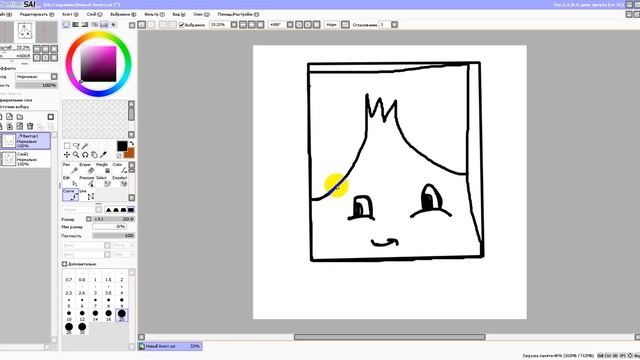640x360 pixels.
Task: Select the Curve tool
Action: (70, 195)
